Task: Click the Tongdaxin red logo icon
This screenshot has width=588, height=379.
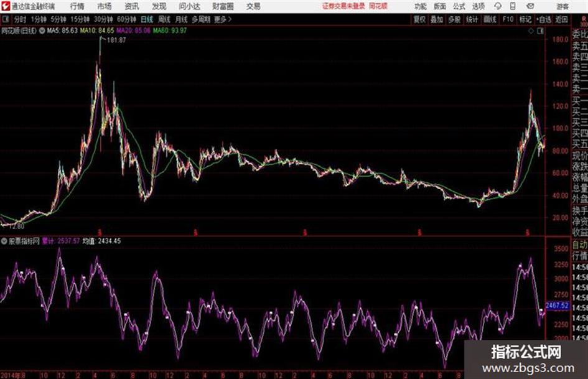Action: [x=6, y=6]
